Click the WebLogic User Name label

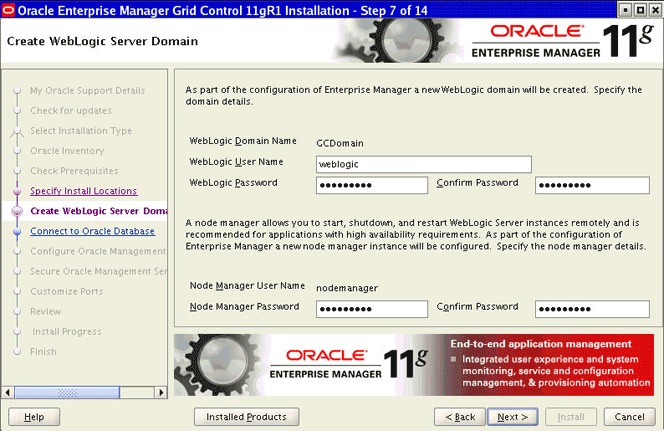[x=236, y=162]
